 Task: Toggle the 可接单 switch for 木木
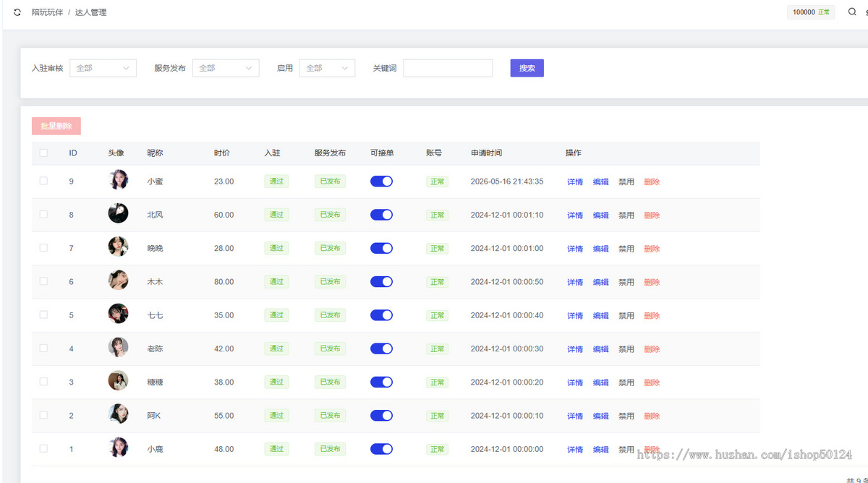tap(381, 281)
